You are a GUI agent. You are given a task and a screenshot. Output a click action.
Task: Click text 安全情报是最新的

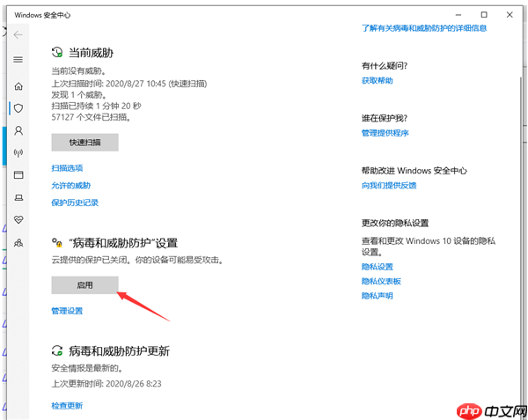[87, 368]
